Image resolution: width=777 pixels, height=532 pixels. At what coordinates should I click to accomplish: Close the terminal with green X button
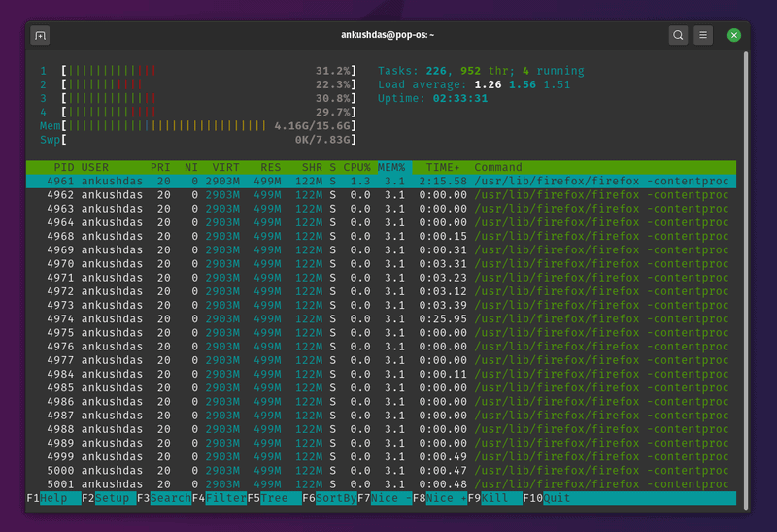click(x=734, y=35)
